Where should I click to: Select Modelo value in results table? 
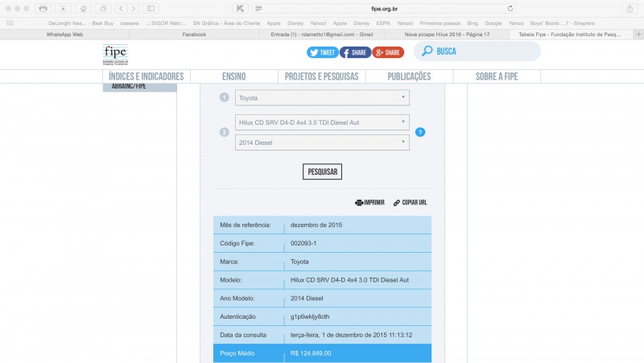point(349,280)
